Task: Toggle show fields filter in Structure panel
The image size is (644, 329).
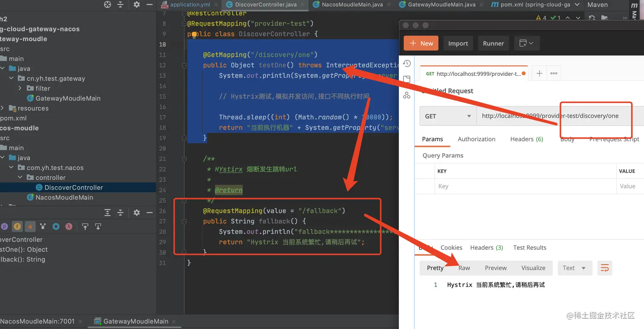Action: [17, 227]
